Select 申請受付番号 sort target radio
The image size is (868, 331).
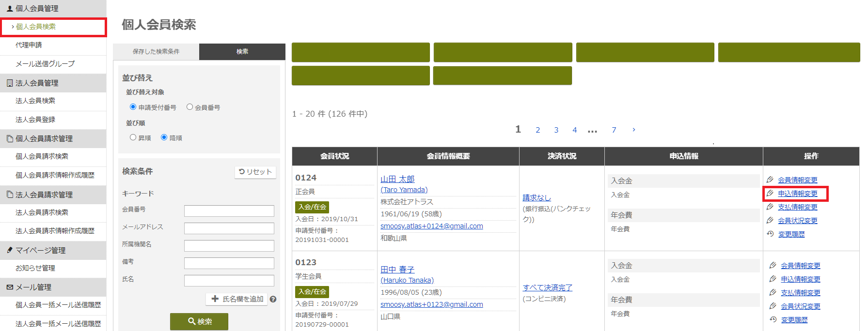tap(133, 107)
